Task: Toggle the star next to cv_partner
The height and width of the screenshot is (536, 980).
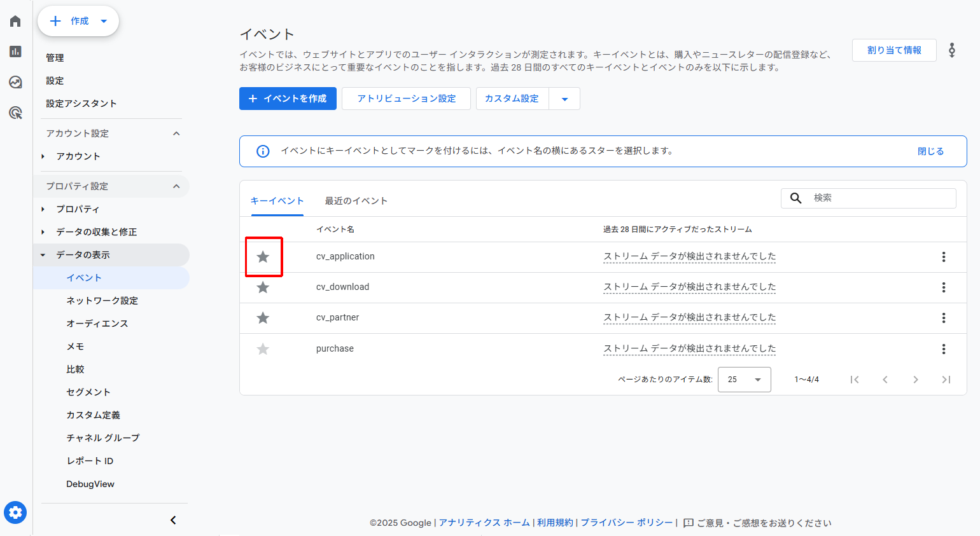Action: click(x=263, y=317)
